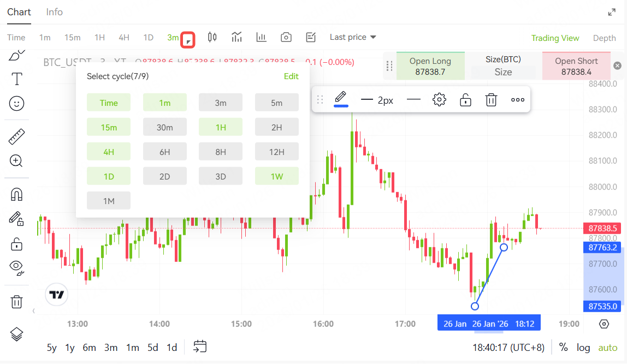Toggle the auto scale option
The width and height of the screenshot is (627, 364).
coord(607,348)
